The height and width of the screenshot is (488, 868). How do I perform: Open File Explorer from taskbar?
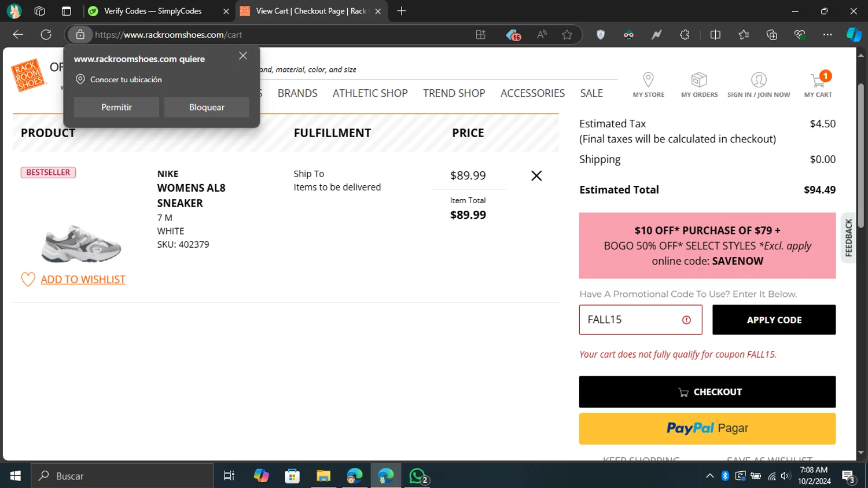pyautogui.click(x=323, y=476)
